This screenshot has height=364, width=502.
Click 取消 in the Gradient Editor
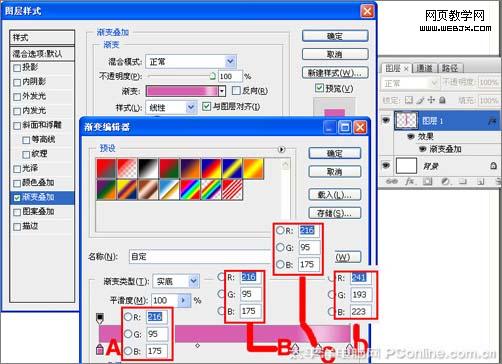pyautogui.click(x=335, y=172)
